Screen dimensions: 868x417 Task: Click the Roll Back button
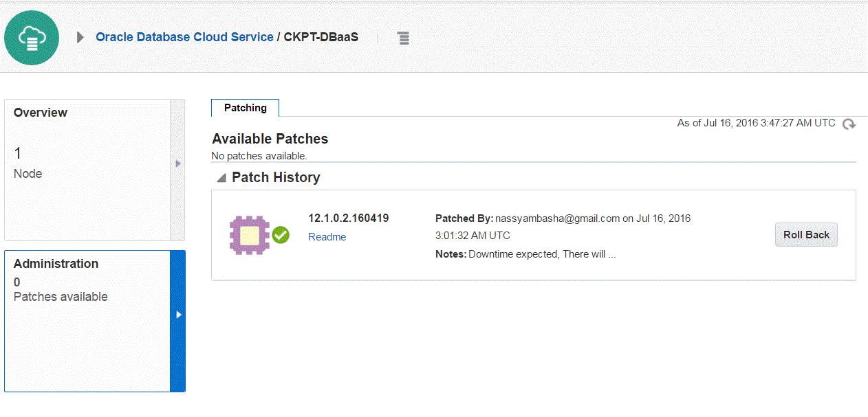point(806,234)
